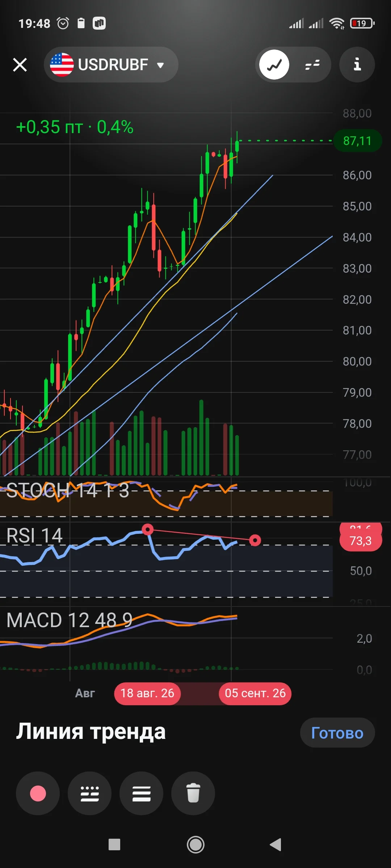Tap the Авг month label on time axis
This screenshot has height=868, width=391.
coord(85,693)
